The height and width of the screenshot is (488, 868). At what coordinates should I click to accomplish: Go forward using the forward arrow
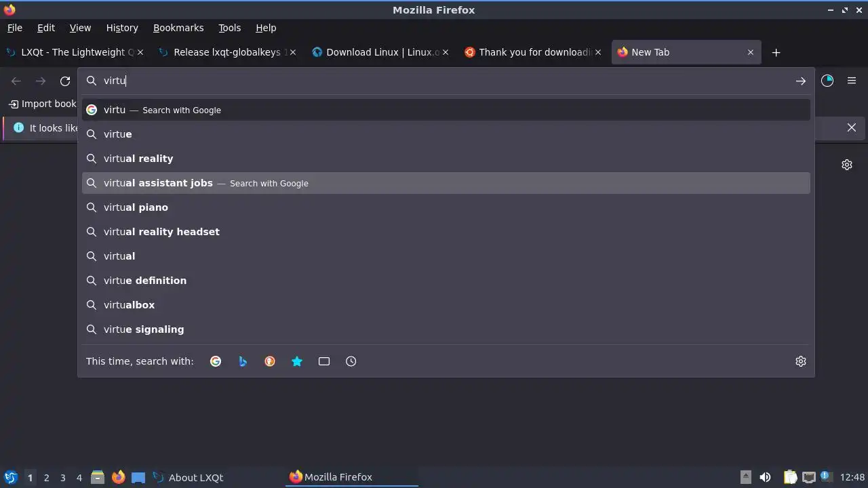(41, 81)
